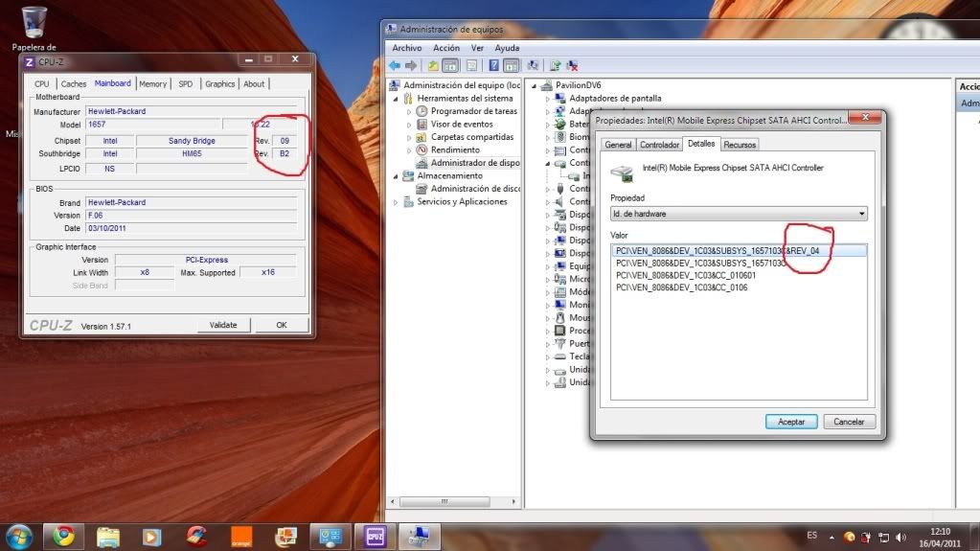This screenshot has width=980, height=551.
Task: Go back with the blue arrow toolbar icon
Action: coord(395,66)
